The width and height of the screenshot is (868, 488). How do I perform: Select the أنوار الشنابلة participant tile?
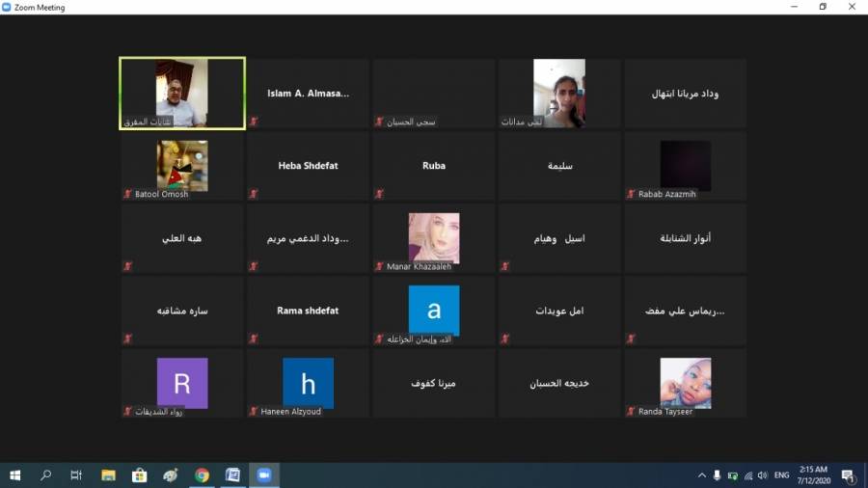(686, 238)
